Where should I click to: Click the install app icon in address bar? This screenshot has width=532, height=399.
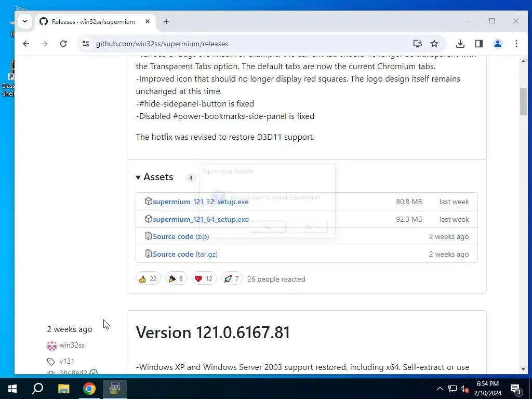click(x=417, y=44)
